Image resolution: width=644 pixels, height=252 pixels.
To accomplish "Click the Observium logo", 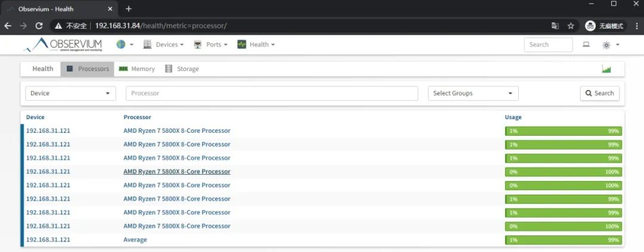I will click(x=63, y=45).
